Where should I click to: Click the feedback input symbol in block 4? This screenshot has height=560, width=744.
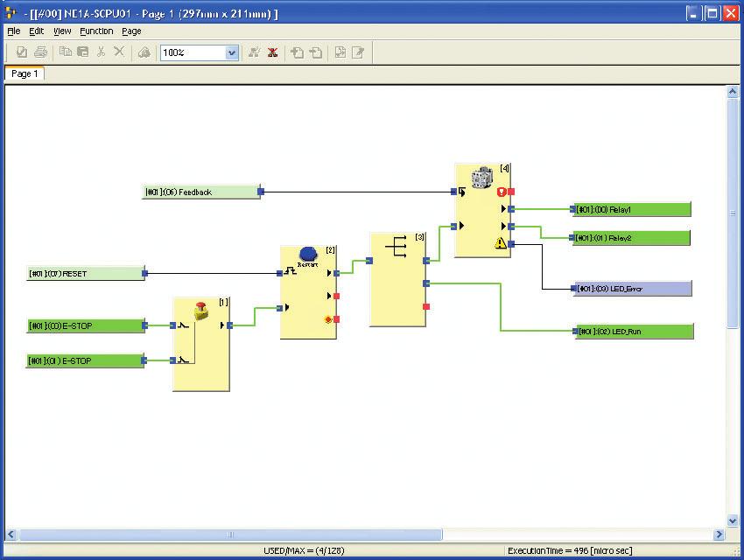click(461, 192)
